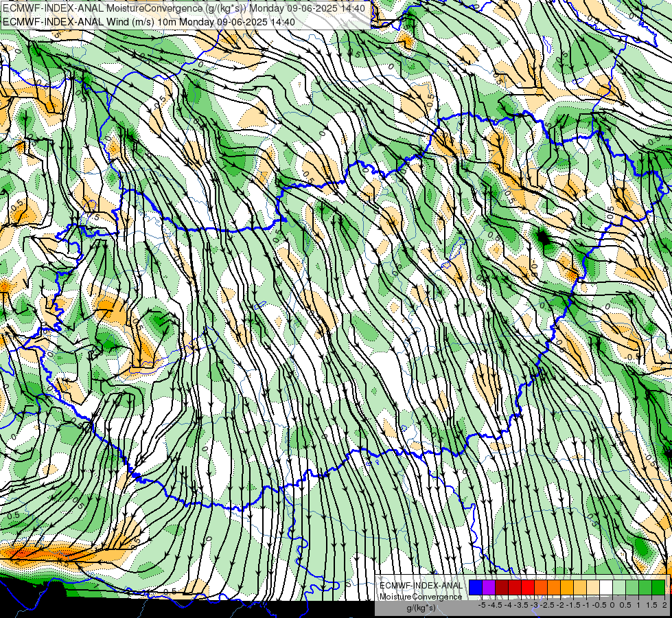Click the black convergence maximum spot on the map
Image resolution: width=672 pixels, height=618 pixels.
544,238
